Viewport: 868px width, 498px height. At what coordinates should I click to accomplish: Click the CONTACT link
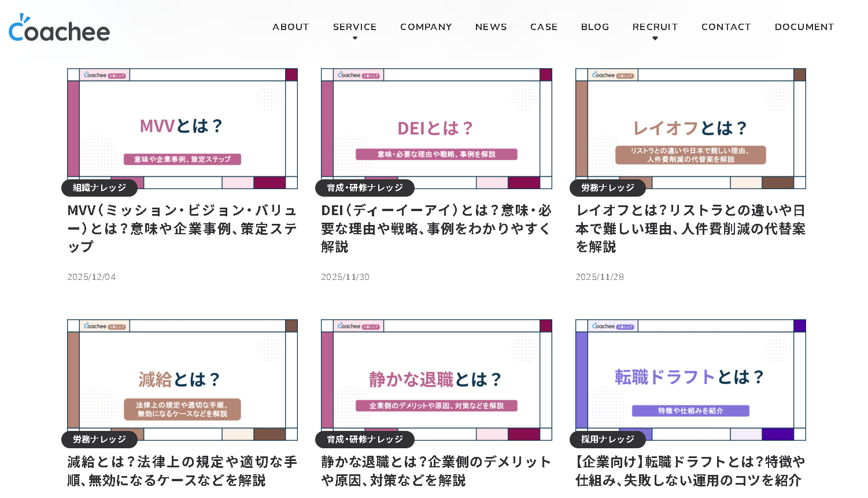coord(726,27)
